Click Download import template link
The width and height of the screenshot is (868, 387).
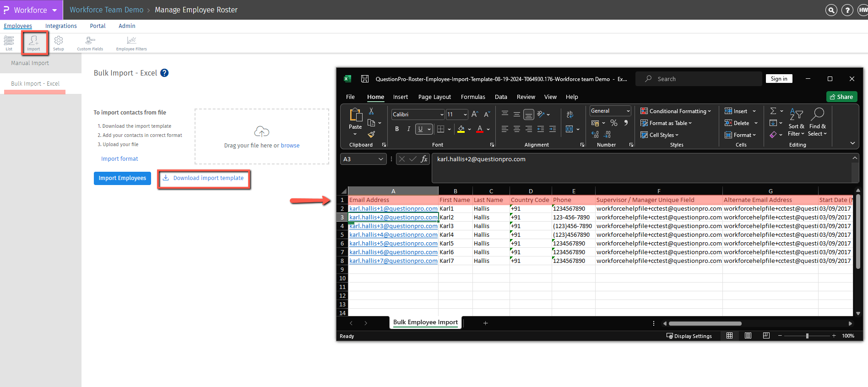pos(208,178)
